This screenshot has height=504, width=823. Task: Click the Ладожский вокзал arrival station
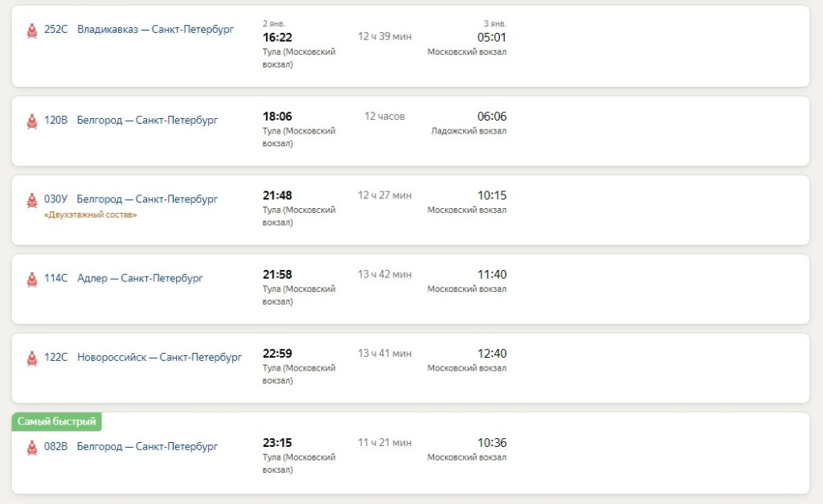coord(469,131)
